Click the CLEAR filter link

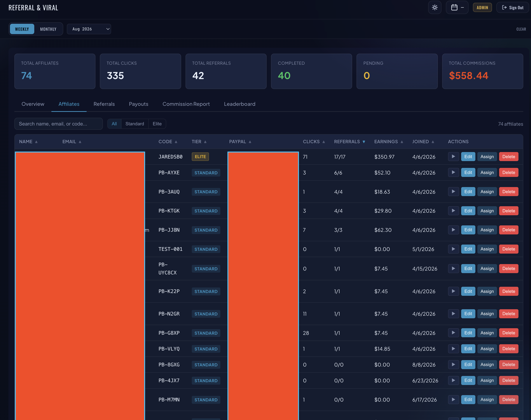point(521,29)
